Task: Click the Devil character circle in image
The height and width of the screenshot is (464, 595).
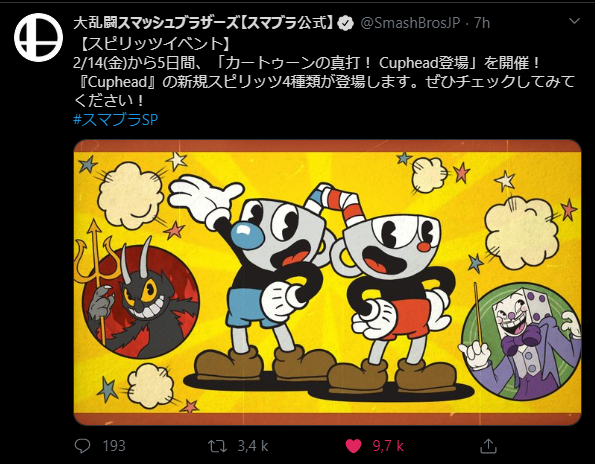Action: [141, 302]
